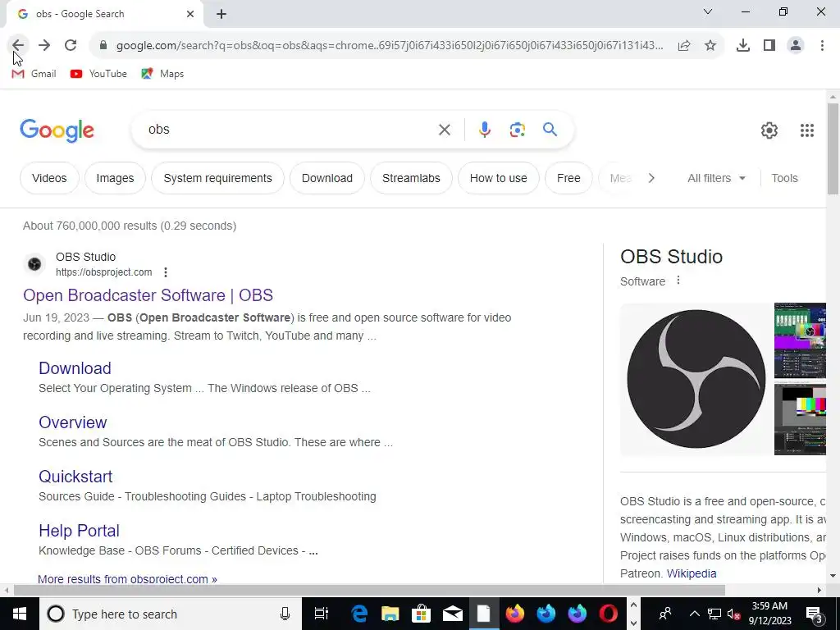Select the Free filter chip
This screenshot has height=630, width=840.
(568, 178)
